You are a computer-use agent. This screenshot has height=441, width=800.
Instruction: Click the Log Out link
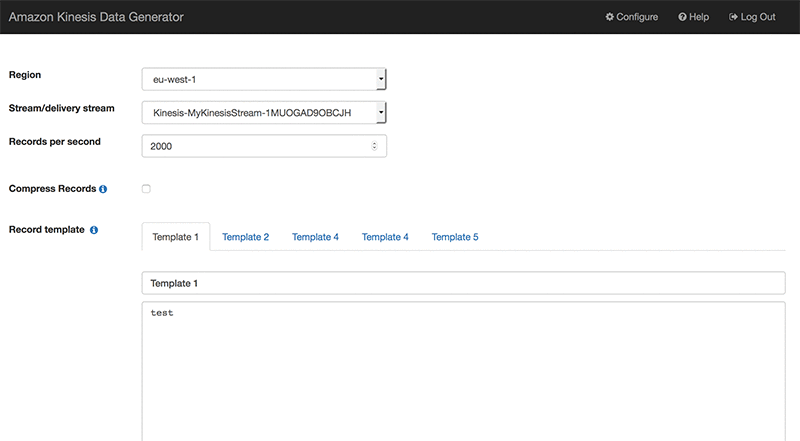click(x=752, y=17)
